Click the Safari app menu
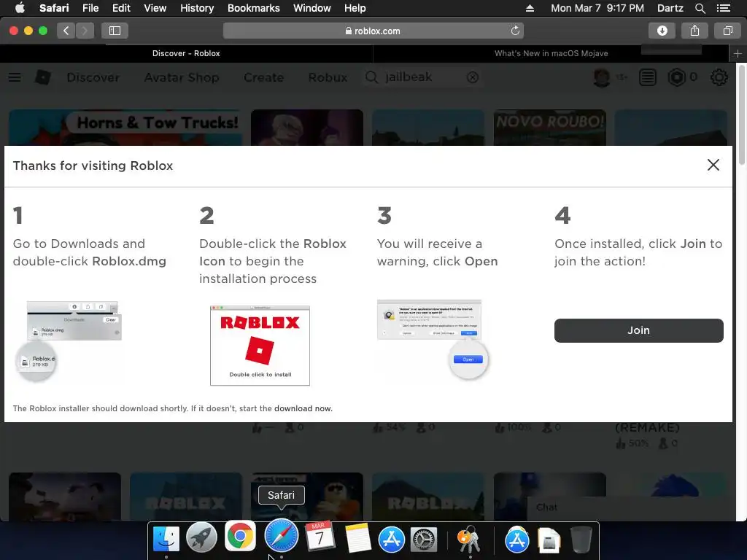Image resolution: width=747 pixels, height=560 pixels. point(54,8)
